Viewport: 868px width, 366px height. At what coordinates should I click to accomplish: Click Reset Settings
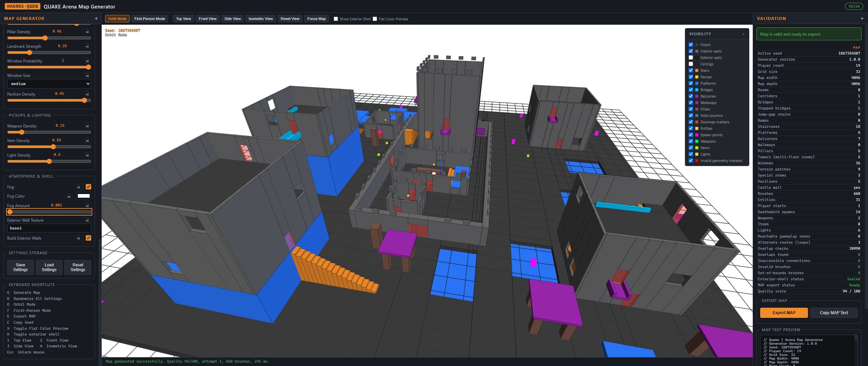[78, 267]
